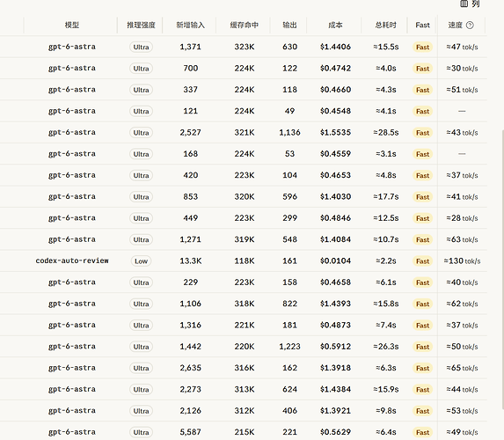
Task: Click the total time value ≈9.8s
Action: pos(386,411)
